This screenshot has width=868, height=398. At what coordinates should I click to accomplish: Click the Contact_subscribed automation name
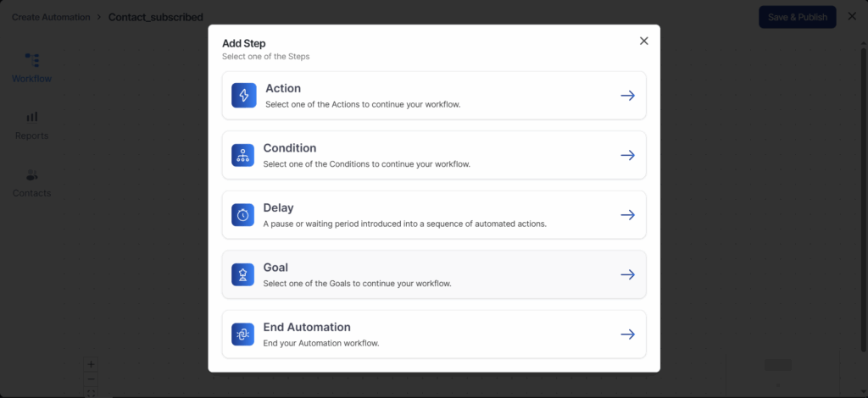156,17
